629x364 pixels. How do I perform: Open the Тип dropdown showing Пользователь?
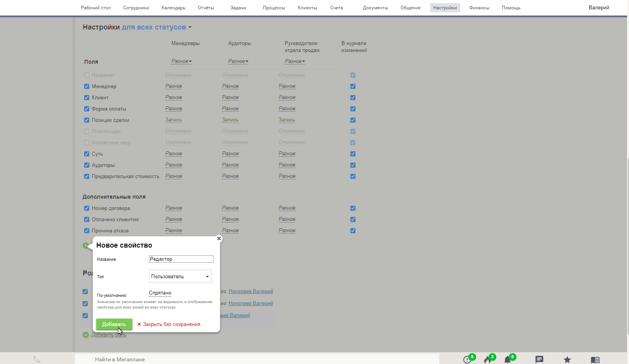click(x=180, y=276)
